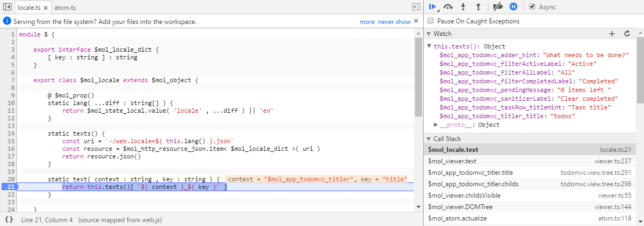The height and width of the screenshot is (226, 644).
Task: Click '$mol_locale_dict' interface name on line 3
Action: 123,50
